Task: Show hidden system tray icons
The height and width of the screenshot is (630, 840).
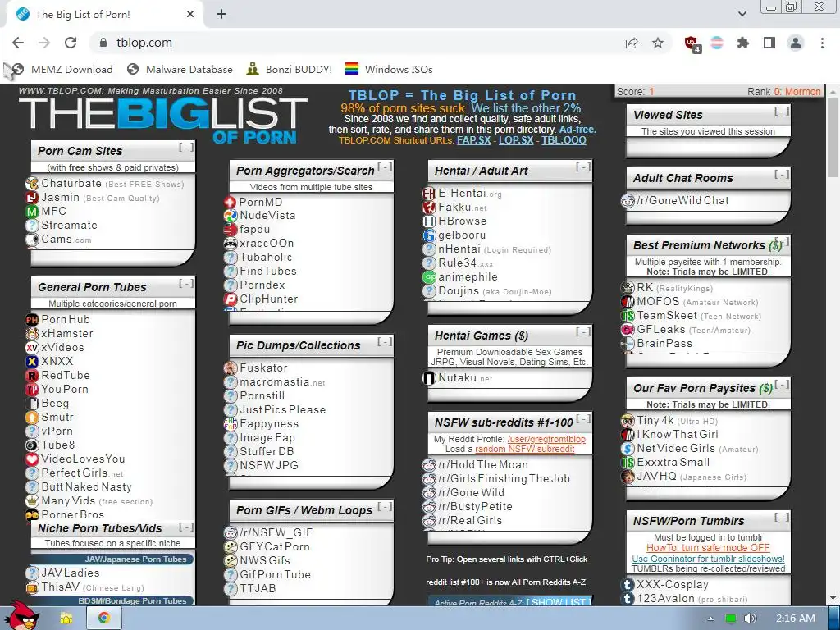Action: click(710, 619)
